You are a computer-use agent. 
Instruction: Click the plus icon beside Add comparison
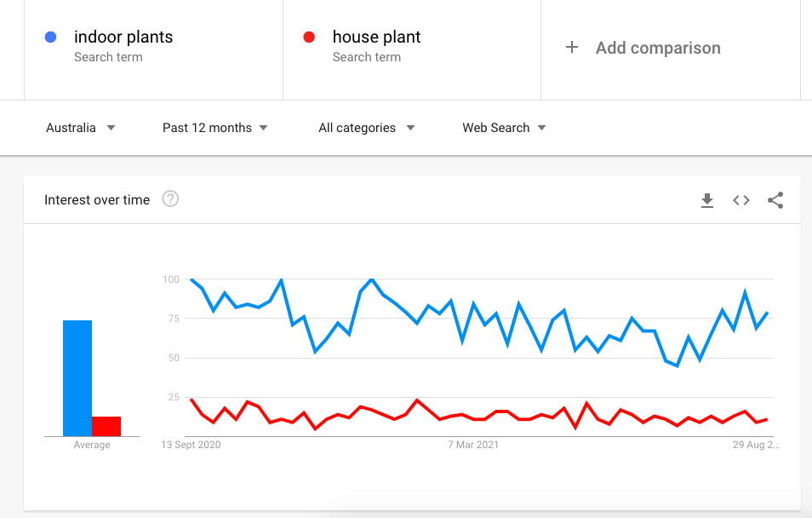click(x=572, y=47)
